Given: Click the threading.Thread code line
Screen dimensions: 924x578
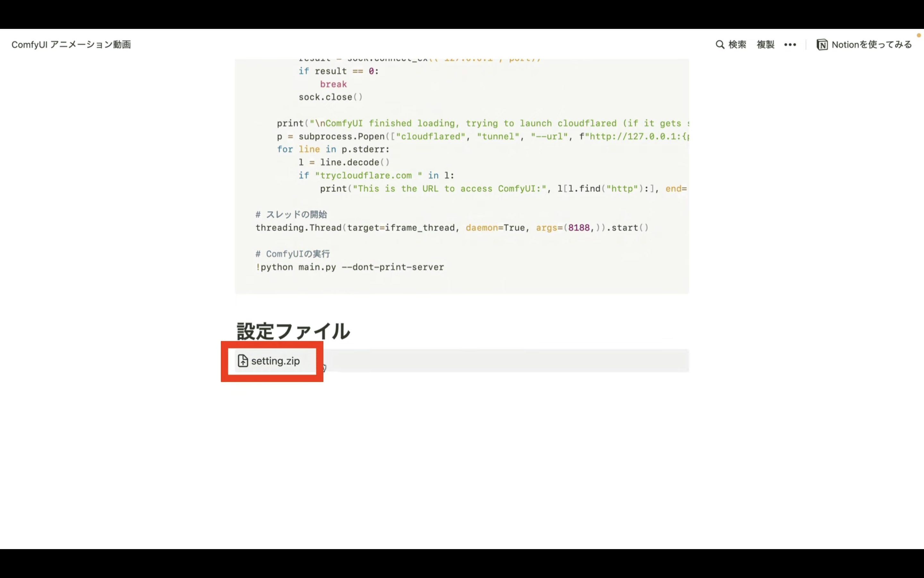Looking at the screenshot, I should coord(452,228).
